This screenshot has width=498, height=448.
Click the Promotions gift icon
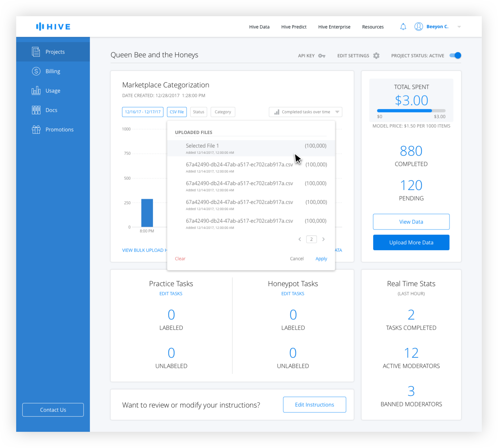(x=36, y=129)
